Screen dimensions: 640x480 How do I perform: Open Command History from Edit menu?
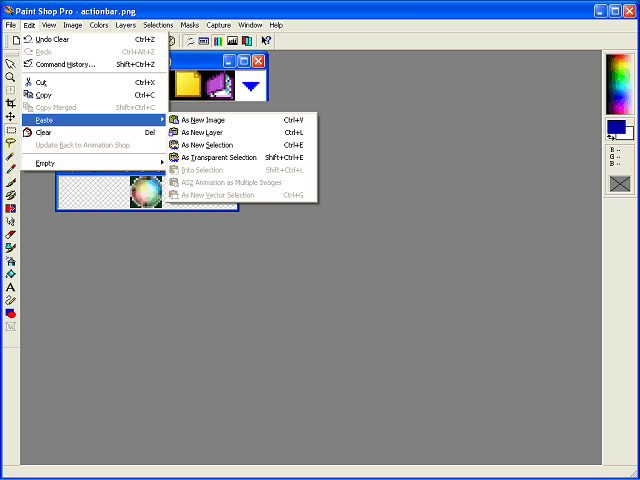(x=95, y=64)
